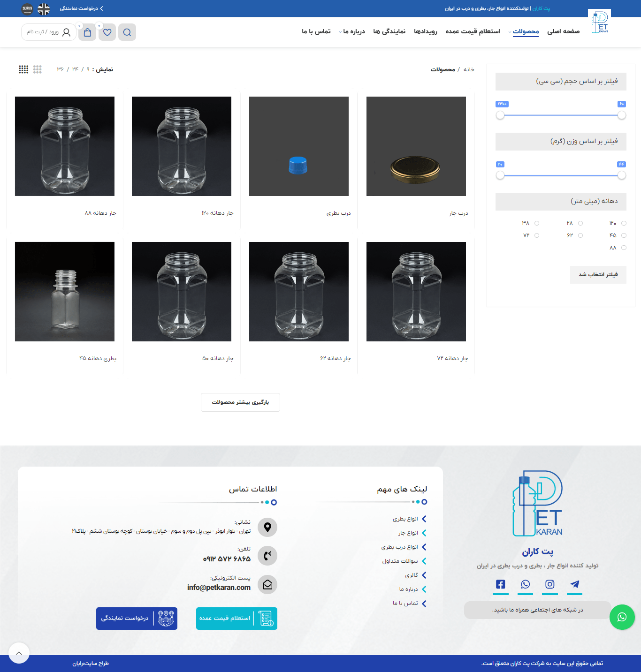Open the small WhatsApp social icon in footer

tap(525, 584)
